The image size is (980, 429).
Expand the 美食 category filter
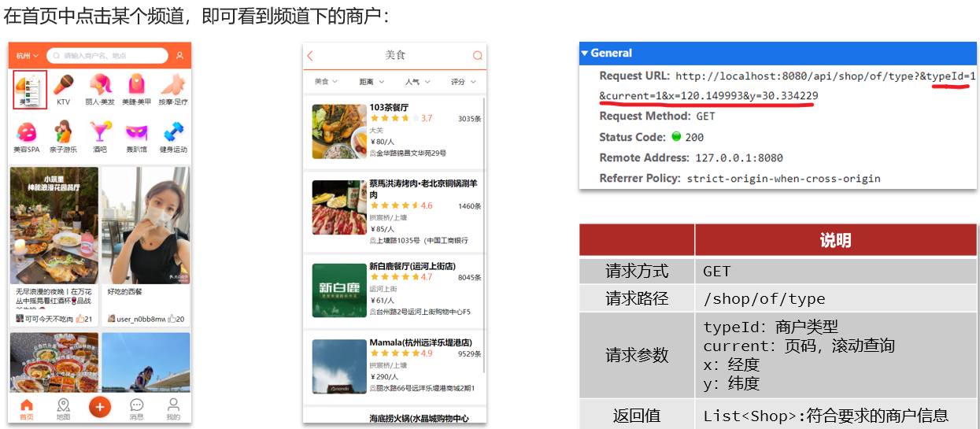point(326,82)
